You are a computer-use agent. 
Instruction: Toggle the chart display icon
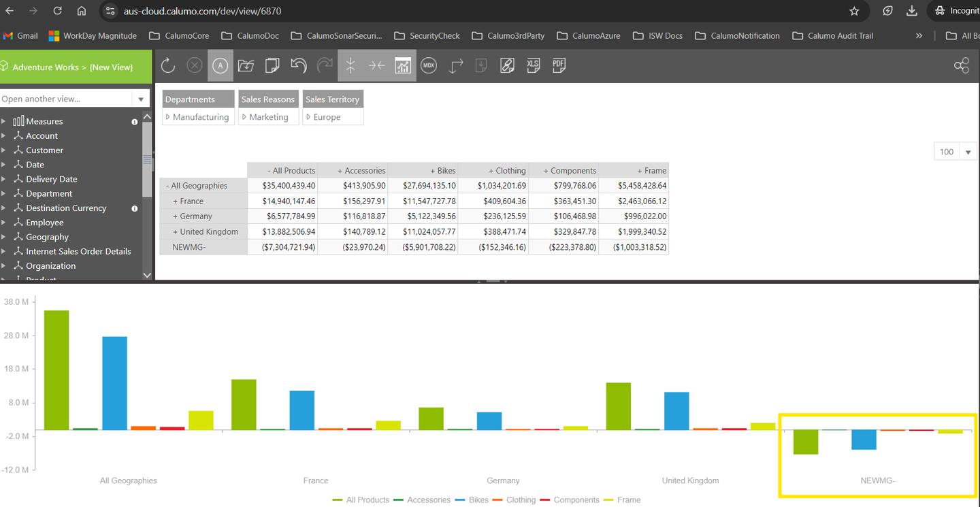pos(403,65)
